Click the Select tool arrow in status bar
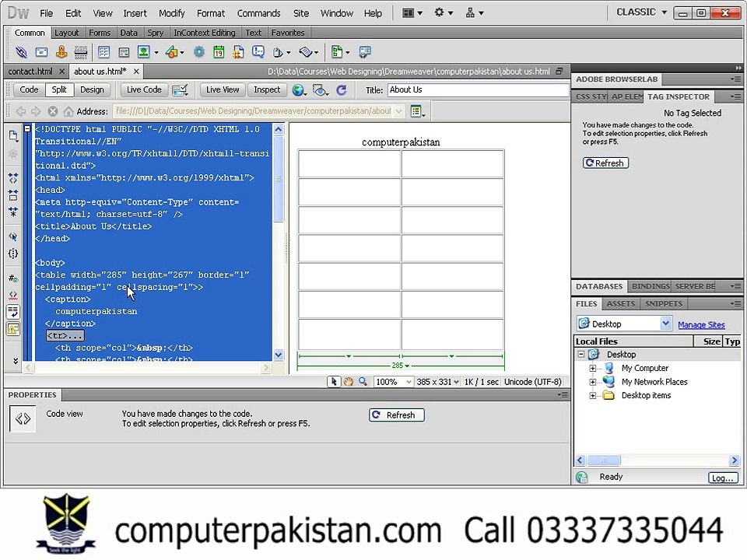747x560 pixels. tap(334, 382)
